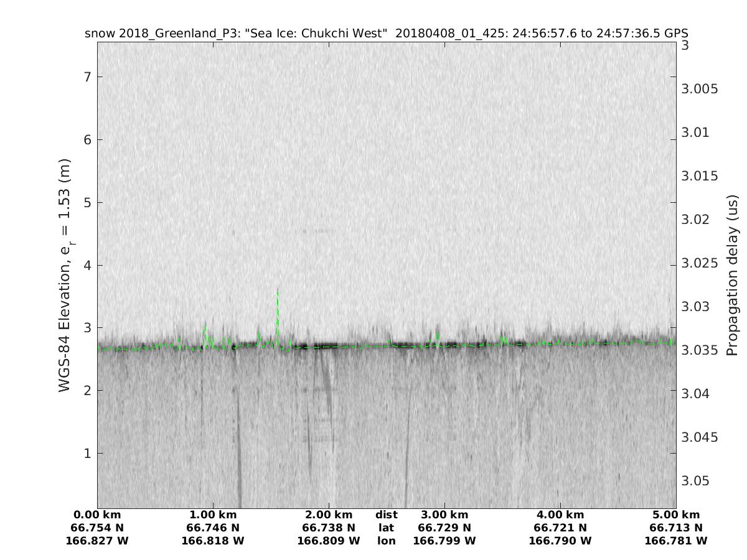Click the elevation tick label 1
747x560 pixels.
tap(88, 453)
